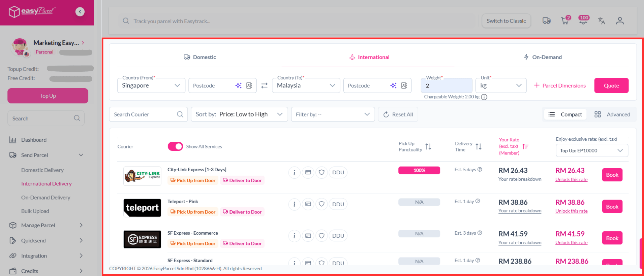
Task: Click the chargeable weight info icon
Action: pos(484,97)
